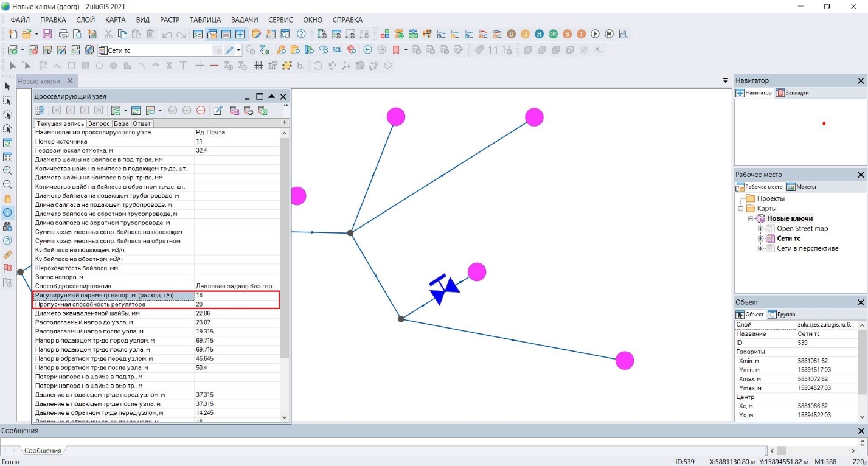Image resolution: width=868 pixels, height=466 pixels.
Task: Select the zoom in magnifier tool
Action: pos(8,171)
